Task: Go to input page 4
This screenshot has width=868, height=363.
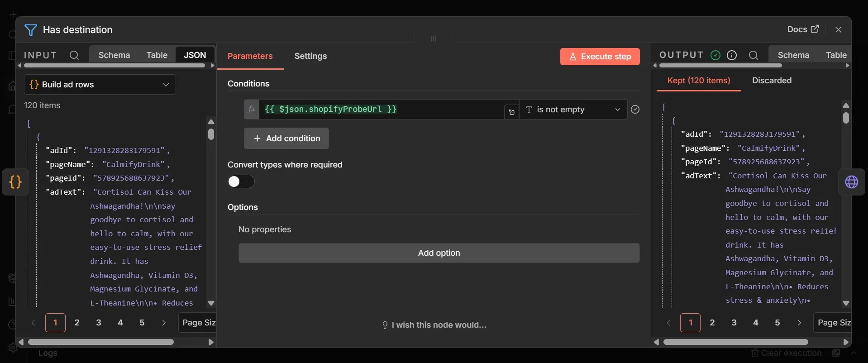Action: [120, 323]
